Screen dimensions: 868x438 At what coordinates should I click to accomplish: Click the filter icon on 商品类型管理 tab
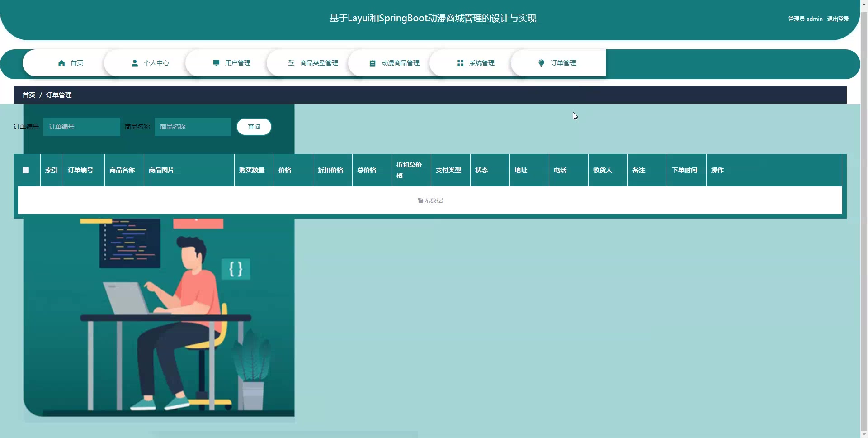point(291,63)
